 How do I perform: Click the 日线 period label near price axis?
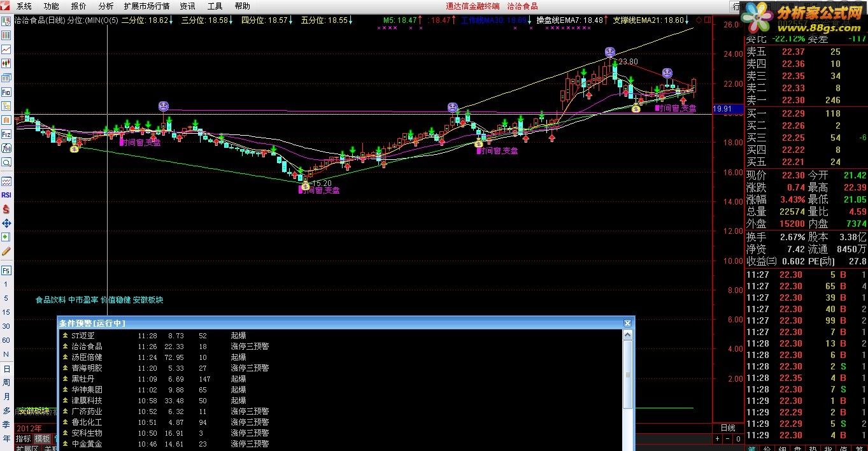point(727,428)
